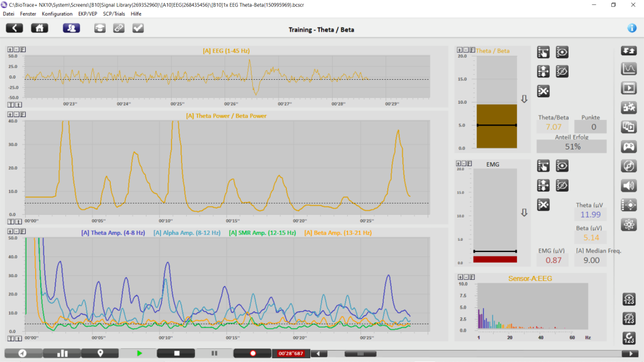The width and height of the screenshot is (644, 362).
Task: Open the info icon beside the training title
Action: [631, 28]
